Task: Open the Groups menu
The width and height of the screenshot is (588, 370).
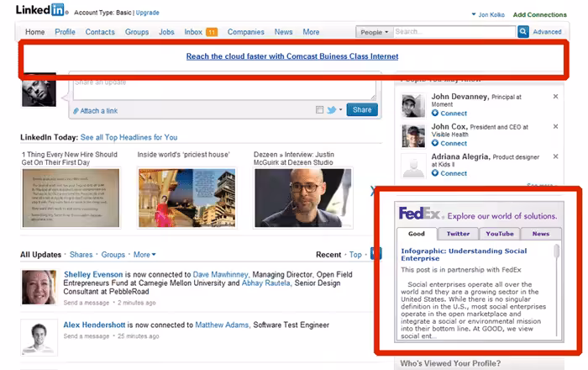Action: (137, 32)
